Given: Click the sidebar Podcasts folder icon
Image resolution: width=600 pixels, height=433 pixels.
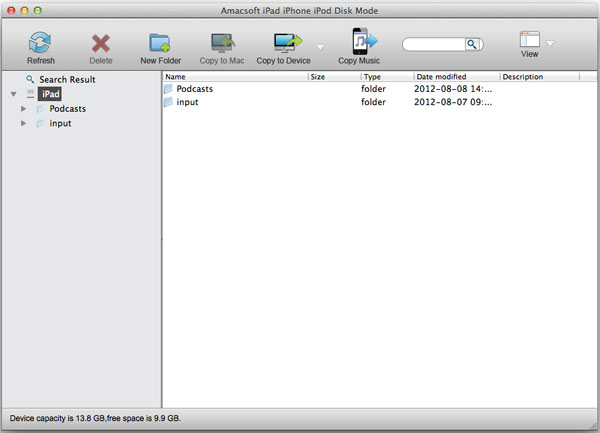Looking at the screenshot, I should tap(40, 109).
